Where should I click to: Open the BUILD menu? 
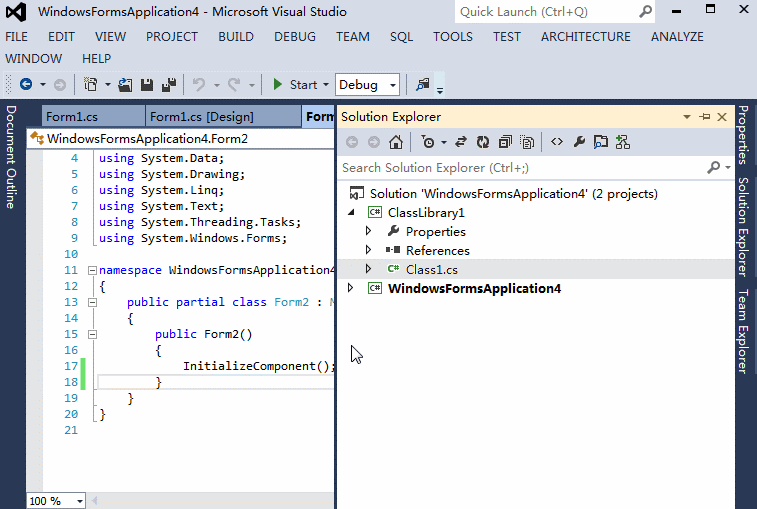pos(236,37)
